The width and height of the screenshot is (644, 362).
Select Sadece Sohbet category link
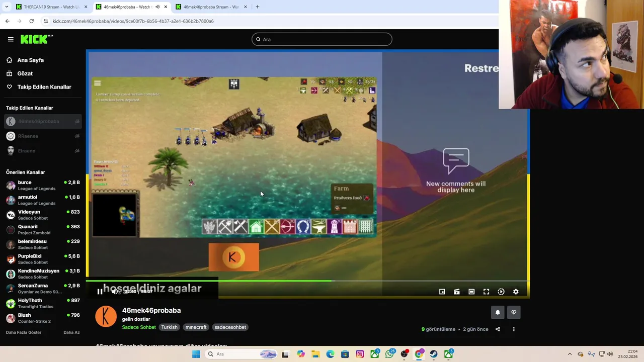139,327
